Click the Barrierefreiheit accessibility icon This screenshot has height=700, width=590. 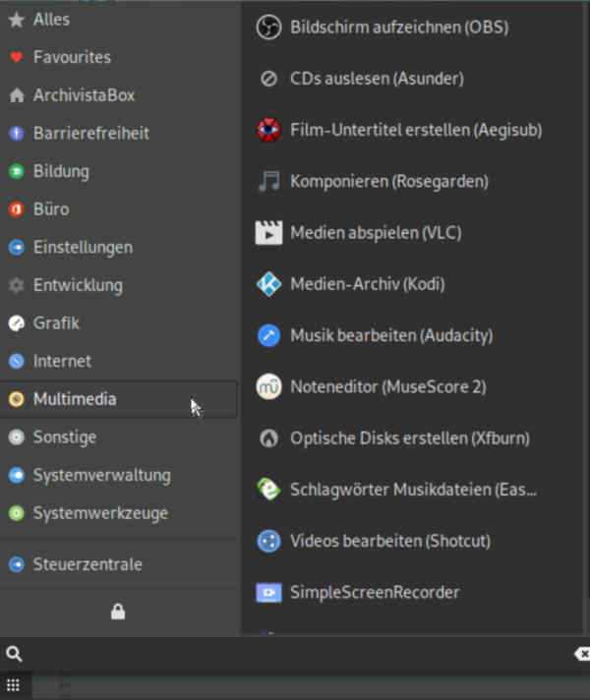tap(17, 133)
